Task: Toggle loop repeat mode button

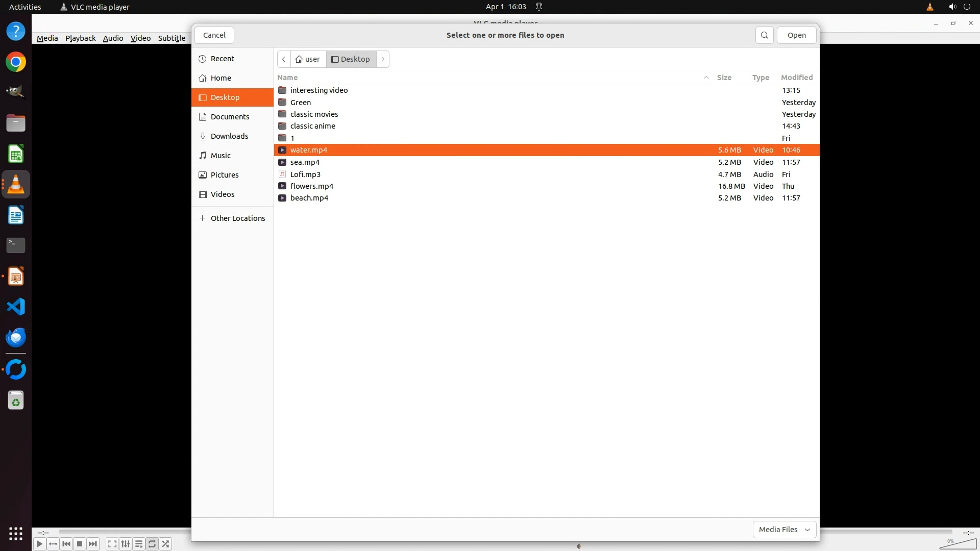Action: point(152,544)
